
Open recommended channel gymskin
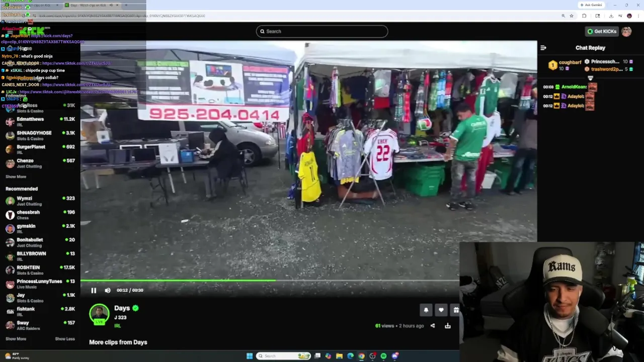[40, 229]
